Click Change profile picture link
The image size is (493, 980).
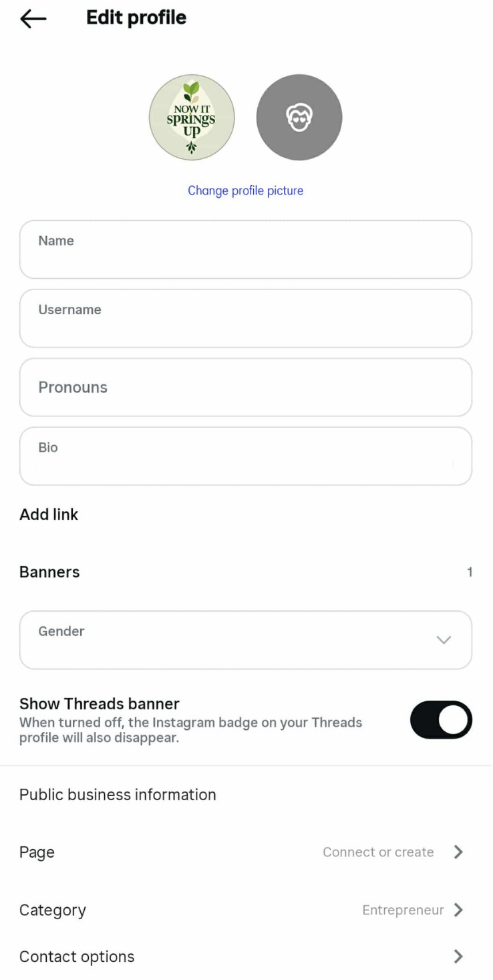click(x=245, y=191)
